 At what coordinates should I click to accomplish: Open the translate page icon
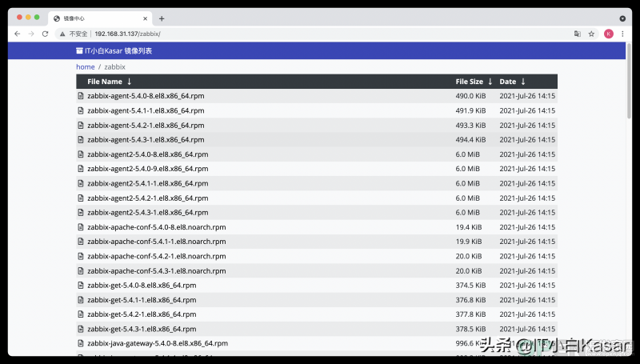(577, 34)
